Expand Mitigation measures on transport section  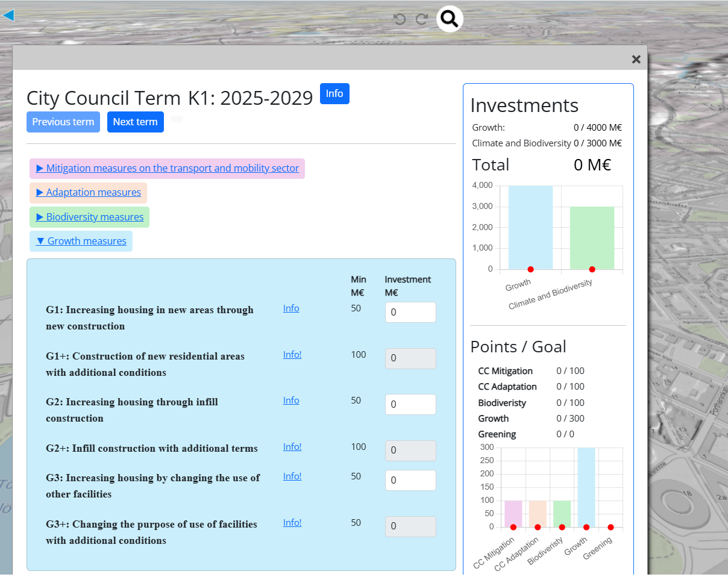click(168, 169)
